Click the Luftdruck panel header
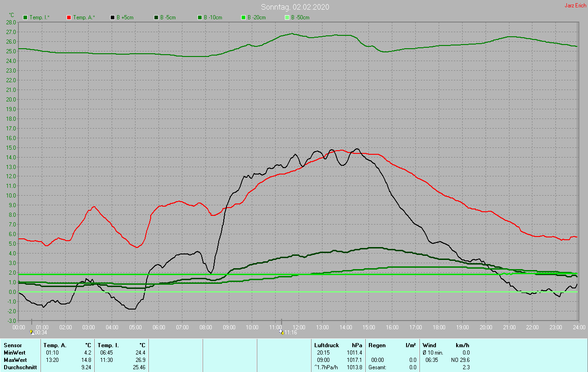The height and width of the screenshot is (372, 588). (x=327, y=345)
